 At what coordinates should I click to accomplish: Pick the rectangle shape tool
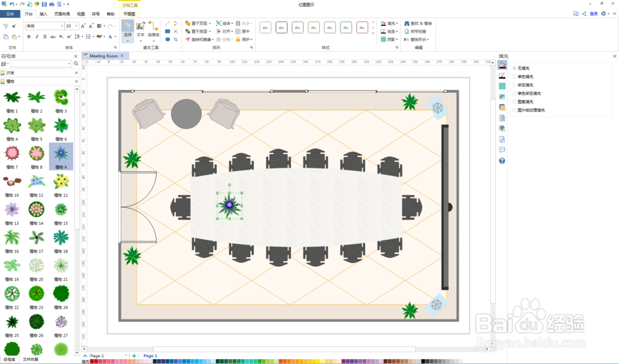coord(167,31)
